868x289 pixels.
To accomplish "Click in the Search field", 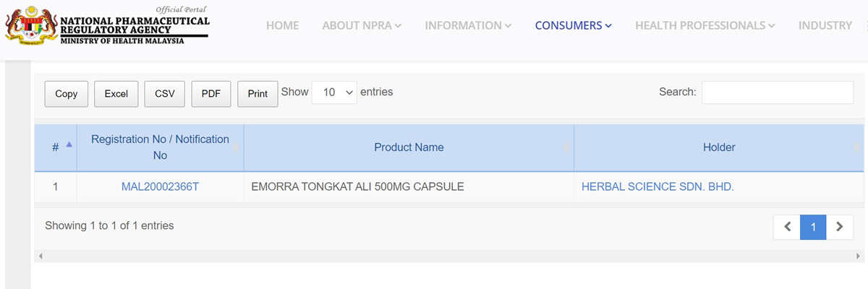I will [778, 92].
